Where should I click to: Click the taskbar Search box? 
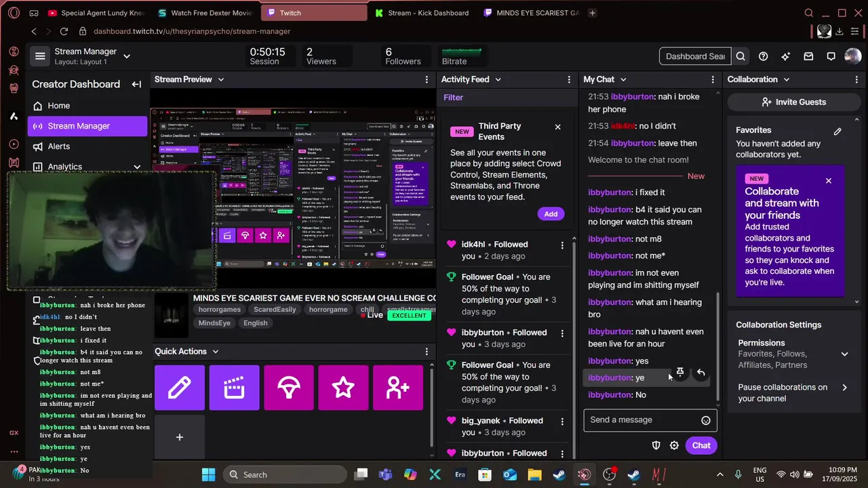[x=285, y=474]
